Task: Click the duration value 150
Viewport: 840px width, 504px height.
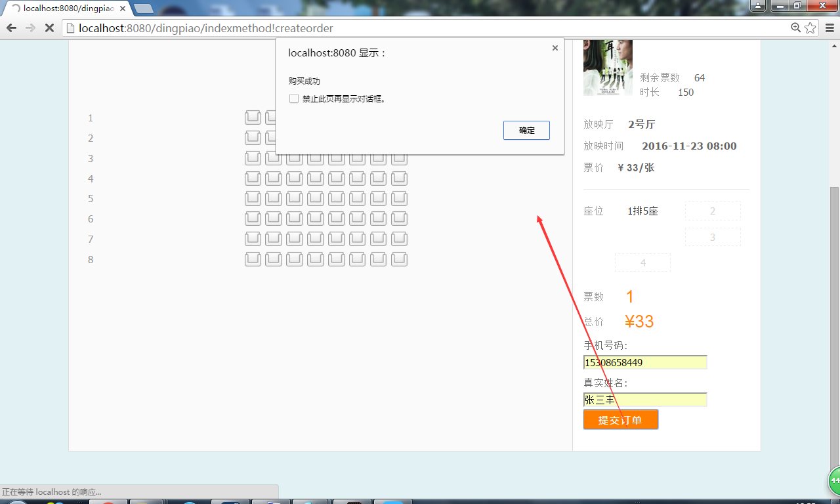Action: coord(686,92)
